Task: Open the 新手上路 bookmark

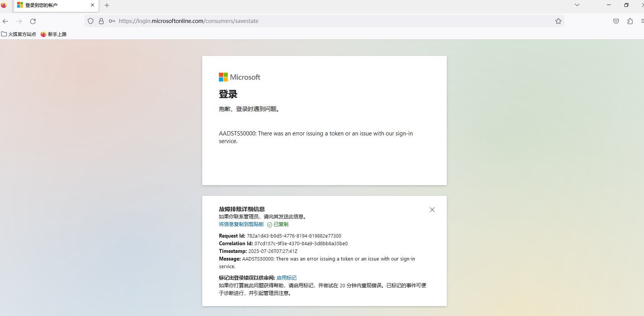Action: (x=54, y=34)
